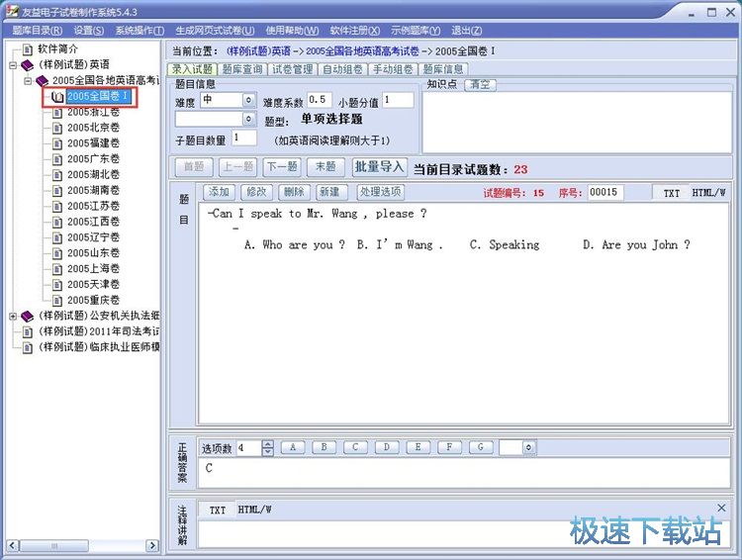Open the 难度 dropdown

coord(248,100)
